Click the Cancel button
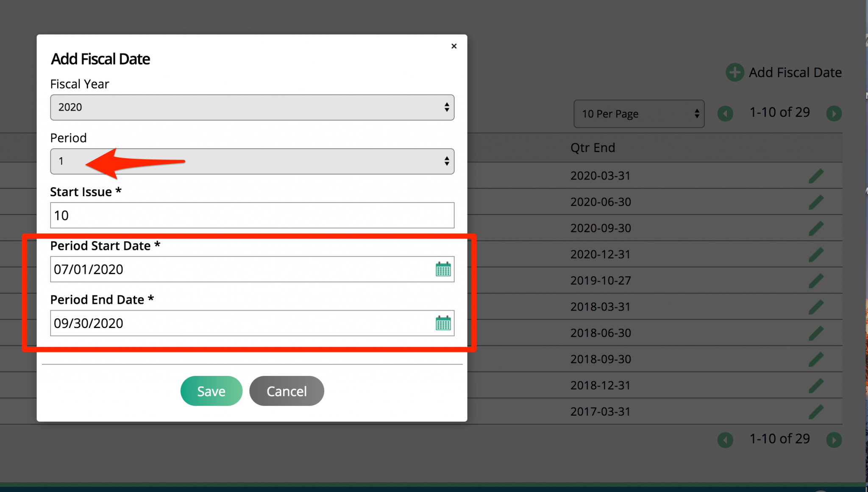Image resolution: width=868 pixels, height=492 pixels. coord(287,391)
